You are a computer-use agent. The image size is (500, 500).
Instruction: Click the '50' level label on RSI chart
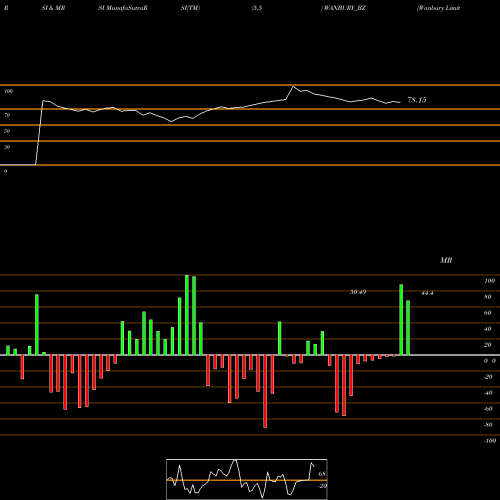point(7,131)
